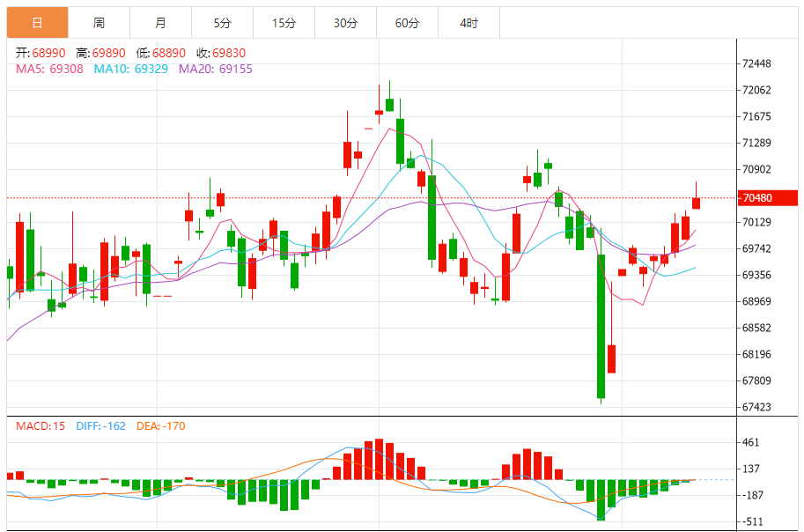Switch to the 5分 interval tab

(222, 23)
